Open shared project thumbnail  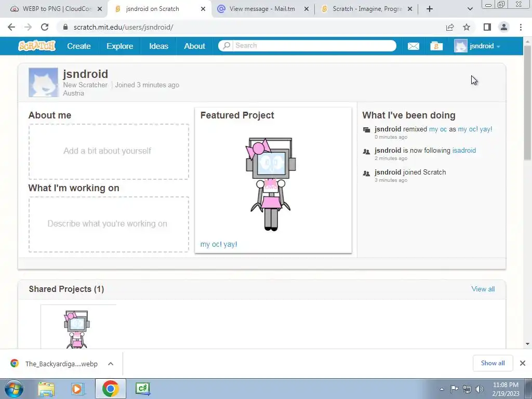click(x=77, y=329)
